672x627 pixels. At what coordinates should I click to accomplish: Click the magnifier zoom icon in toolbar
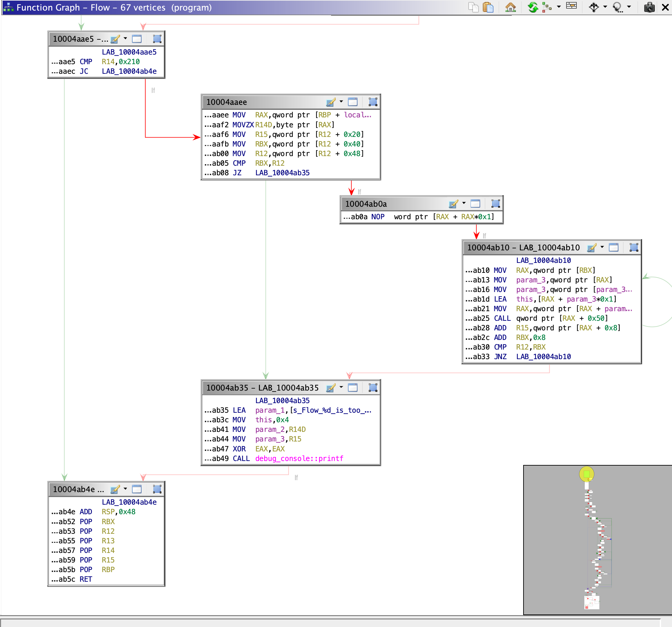[x=616, y=7]
